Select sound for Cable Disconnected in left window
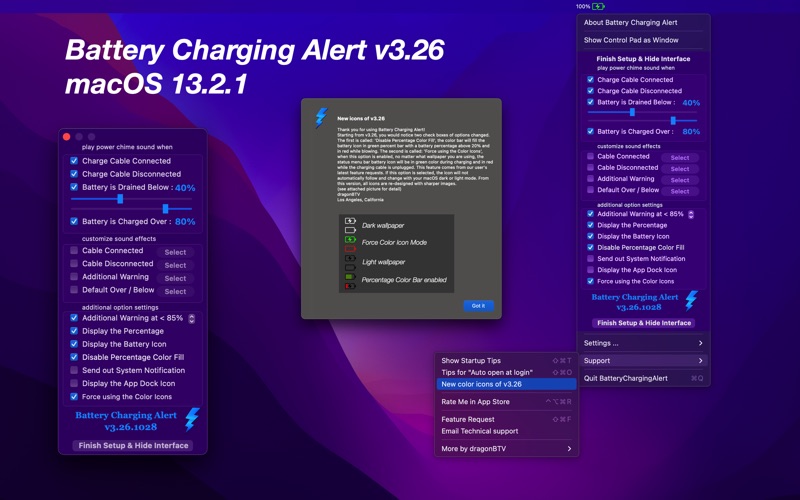The image size is (800, 500). 175,265
